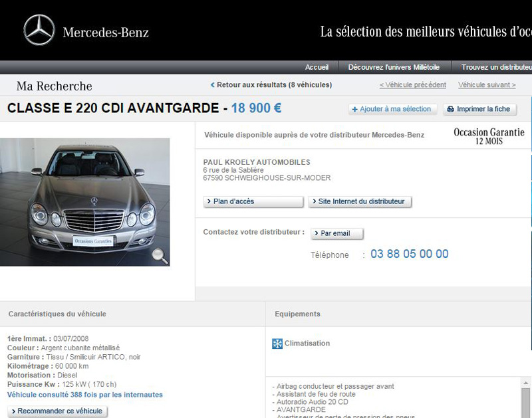
Task: Click the equipment list scrollbar up arrow
Action: click(x=525, y=383)
